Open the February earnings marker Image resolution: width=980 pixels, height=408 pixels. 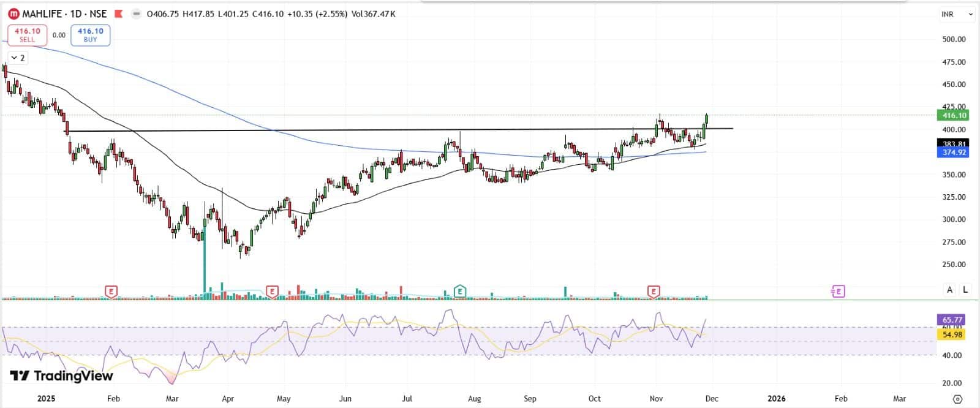[x=111, y=292]
